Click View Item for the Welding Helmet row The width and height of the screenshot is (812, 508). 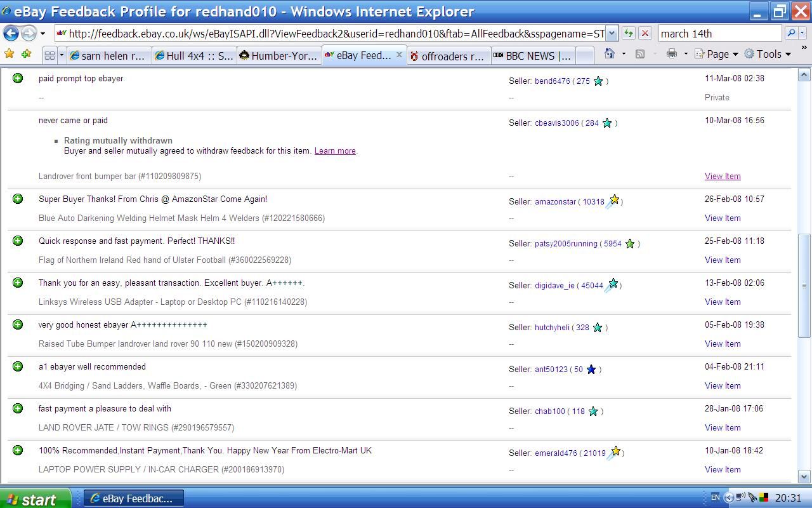[x=723, y=218]
